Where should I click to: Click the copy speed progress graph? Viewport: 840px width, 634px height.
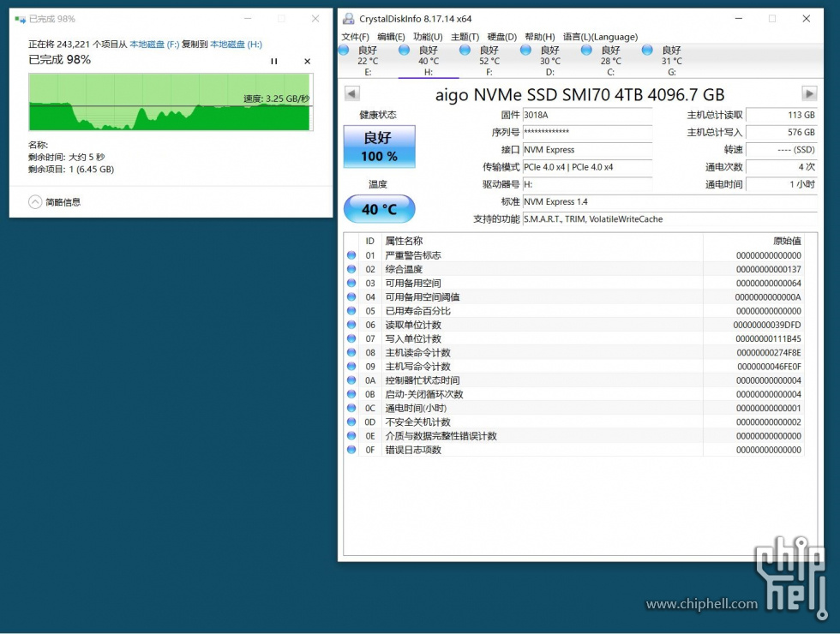click(x=171, y=102)
